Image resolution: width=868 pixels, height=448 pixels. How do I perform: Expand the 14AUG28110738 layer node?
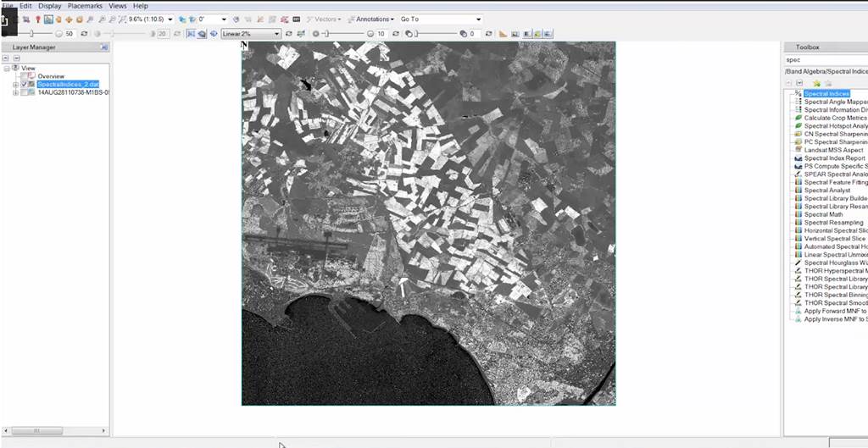coord(16,93)
